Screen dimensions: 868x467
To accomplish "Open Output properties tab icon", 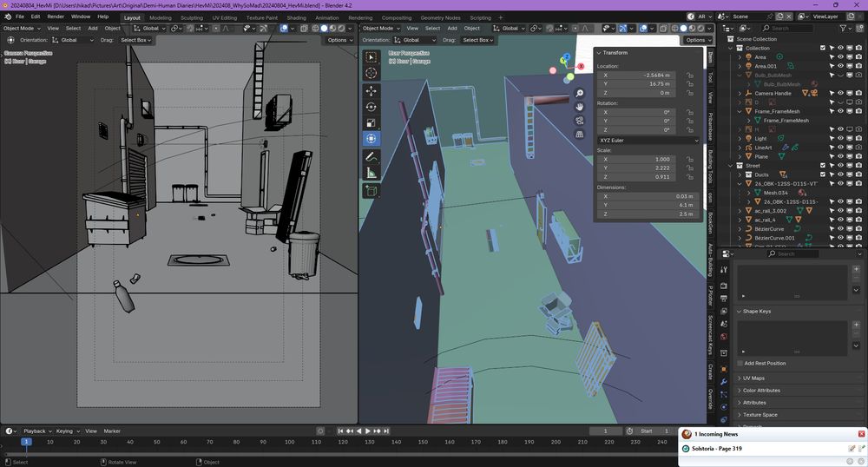I will pos(724,299).
